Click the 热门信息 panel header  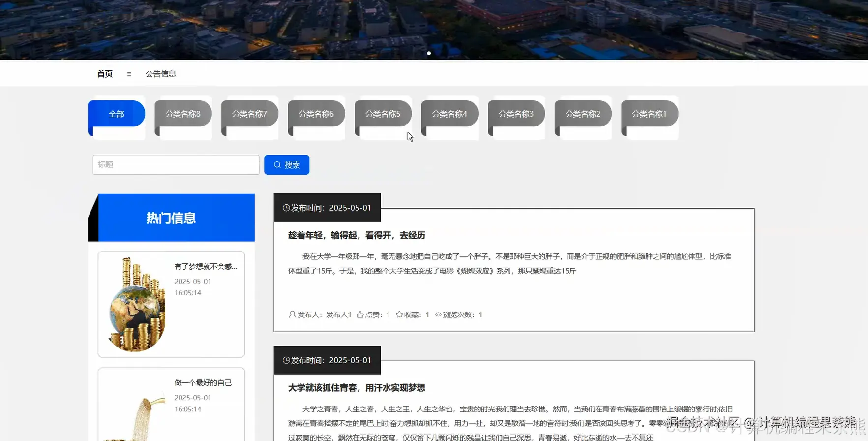tap(171, 218)
